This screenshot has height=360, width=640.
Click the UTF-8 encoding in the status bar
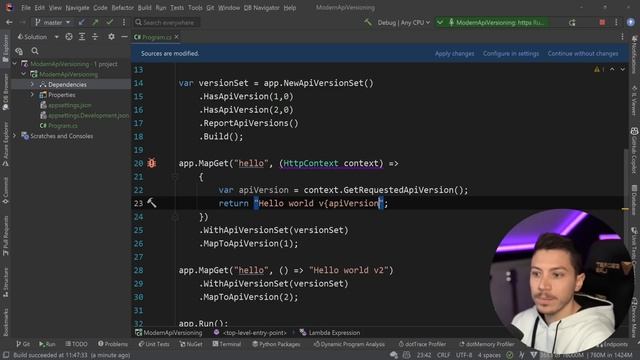click(x=464, y=355)
